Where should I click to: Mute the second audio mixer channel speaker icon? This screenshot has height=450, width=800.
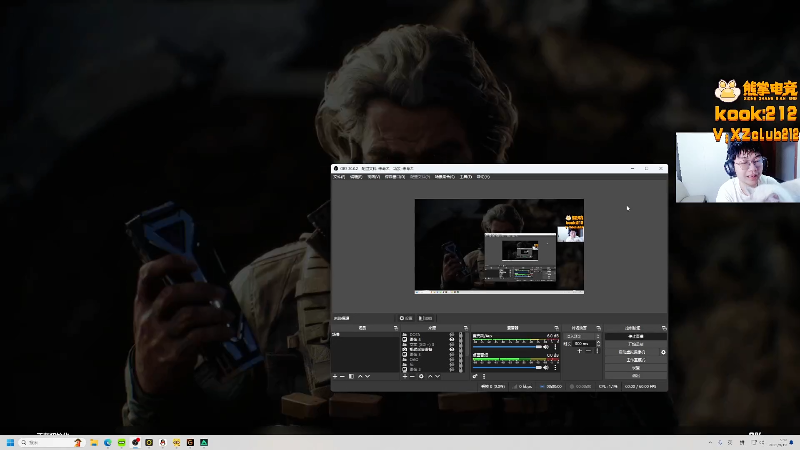click(x=546, y=368)
